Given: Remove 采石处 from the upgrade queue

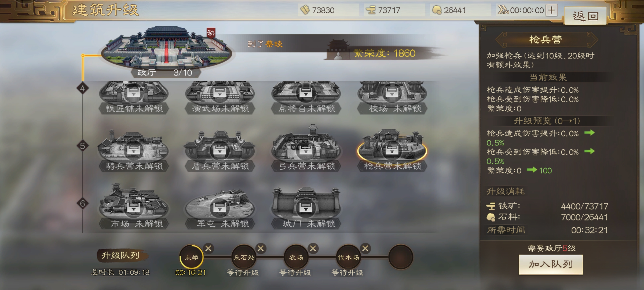Looking at the screenshot, I should [x=261, y=248].
